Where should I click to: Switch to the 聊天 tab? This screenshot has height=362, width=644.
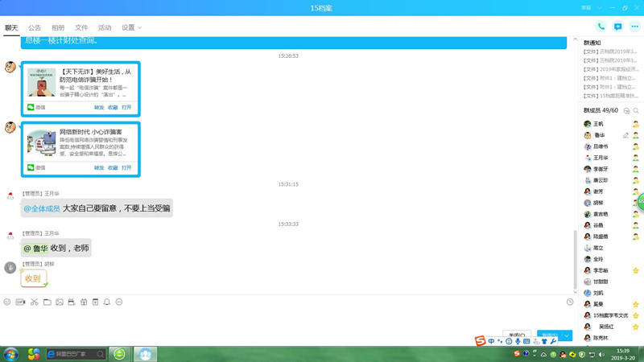[11, 27]
